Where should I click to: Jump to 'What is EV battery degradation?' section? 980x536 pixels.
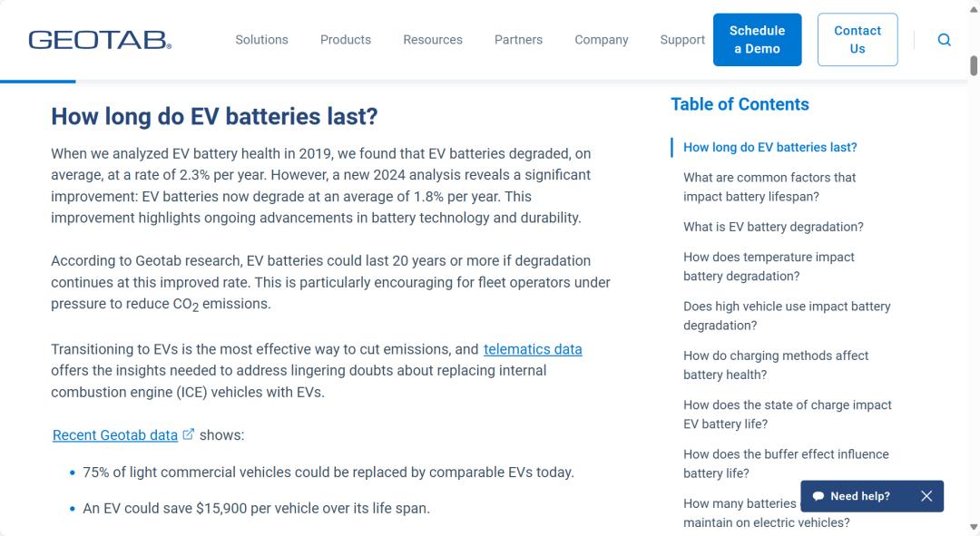[773, 227]
